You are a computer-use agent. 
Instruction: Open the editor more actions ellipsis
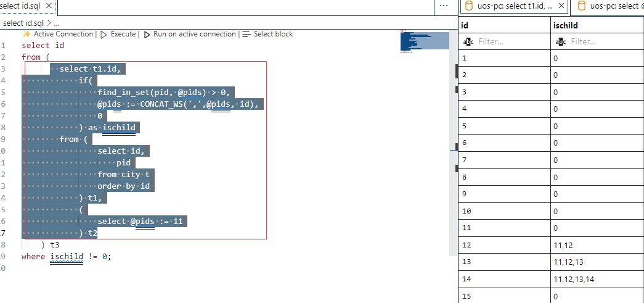[444, 6]
